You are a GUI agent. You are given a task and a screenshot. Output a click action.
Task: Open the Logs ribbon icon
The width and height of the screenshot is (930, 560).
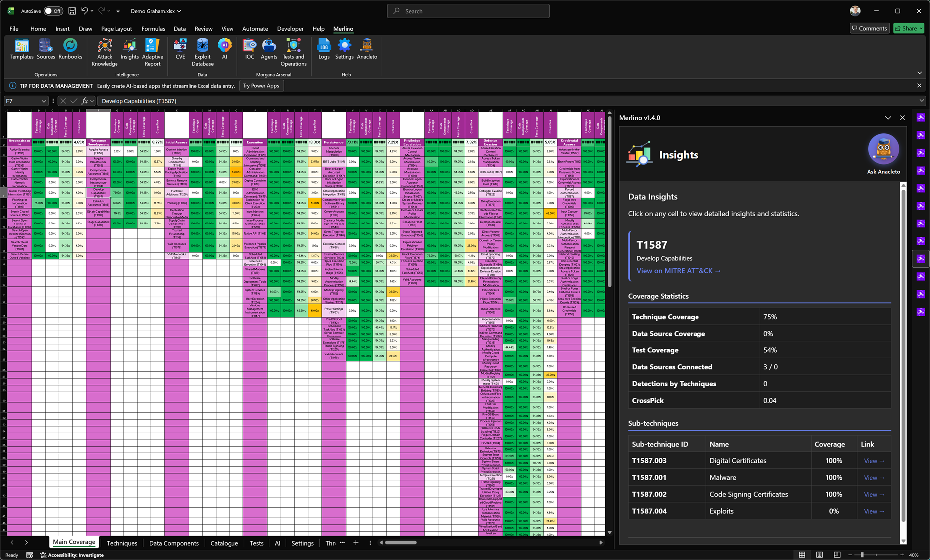click(x=324, y=49)
